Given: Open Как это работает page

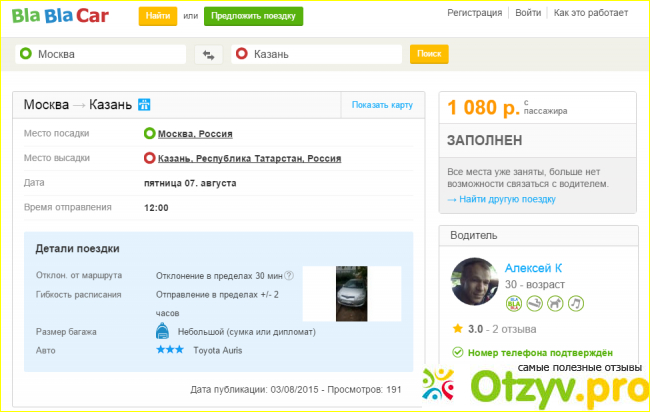Looking at the screenshot, I should point(592,12).
